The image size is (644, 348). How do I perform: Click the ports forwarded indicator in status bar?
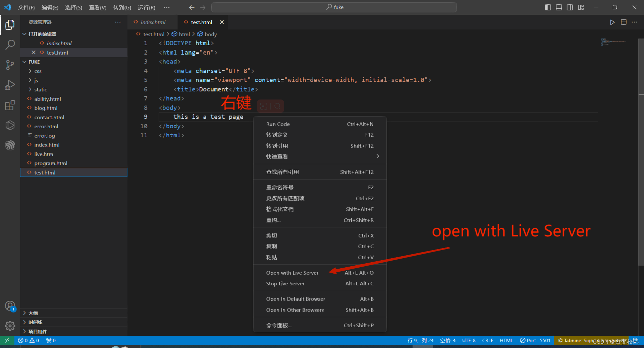(51, 340)
